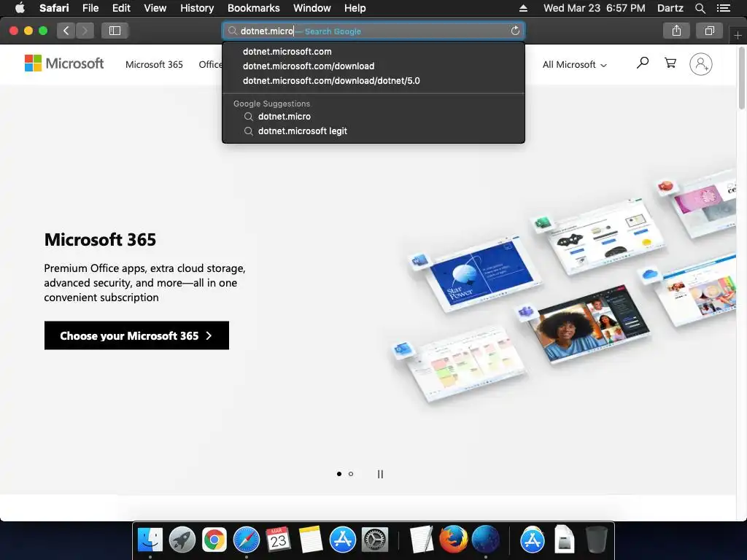Click the reload page icon in address bar
This screenshot has width=747, height=560.
tap(515, 31)
